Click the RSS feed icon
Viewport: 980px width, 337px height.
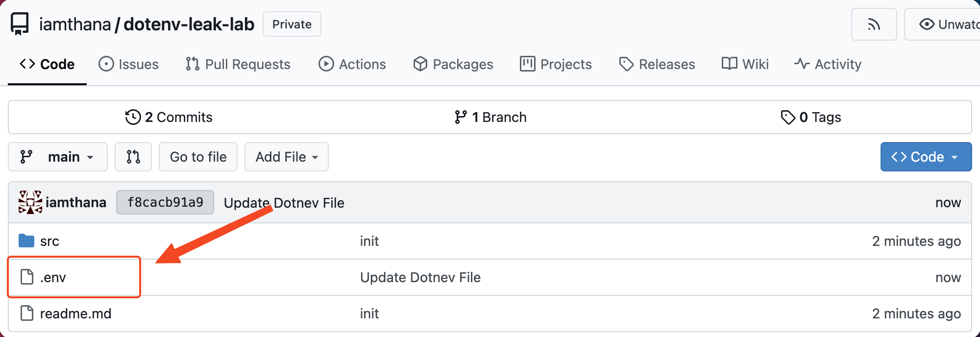point(874,24)
